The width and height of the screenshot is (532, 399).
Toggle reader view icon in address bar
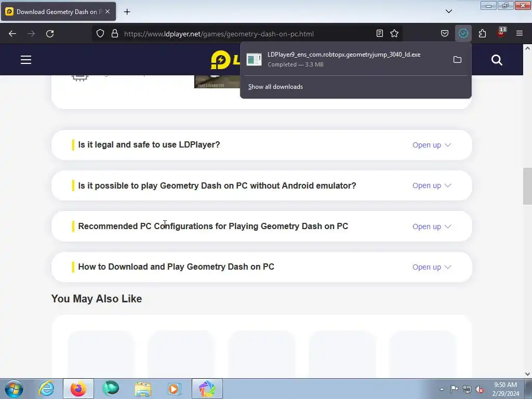coord(380,33)
